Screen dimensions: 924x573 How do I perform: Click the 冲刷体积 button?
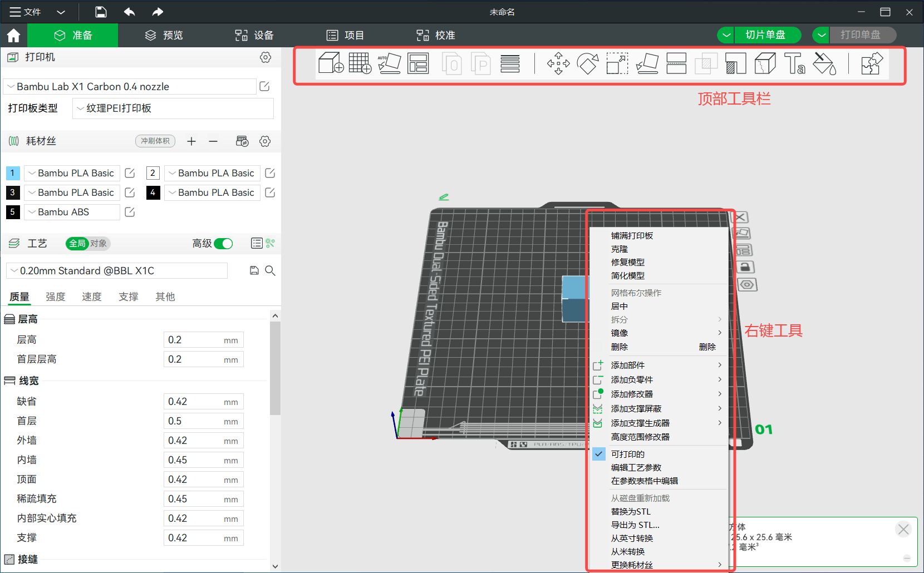tap(155, 141)
